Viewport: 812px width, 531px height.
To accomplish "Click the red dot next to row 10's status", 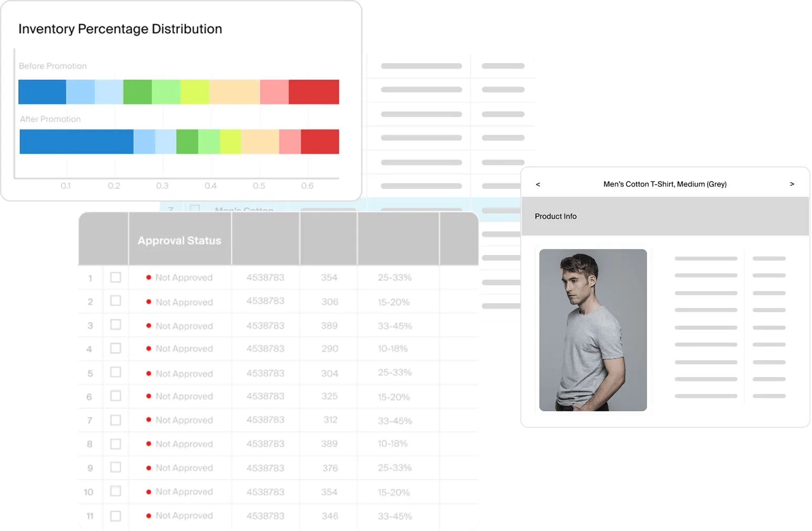I will tap(149, 492).
